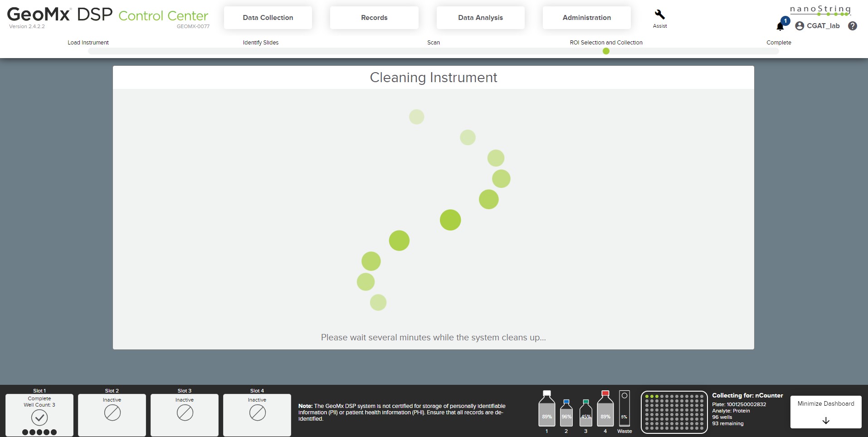This screenshot has height=437, width=868.
Task: Click the Slot 1 progress dots
Action: point(39,432)
